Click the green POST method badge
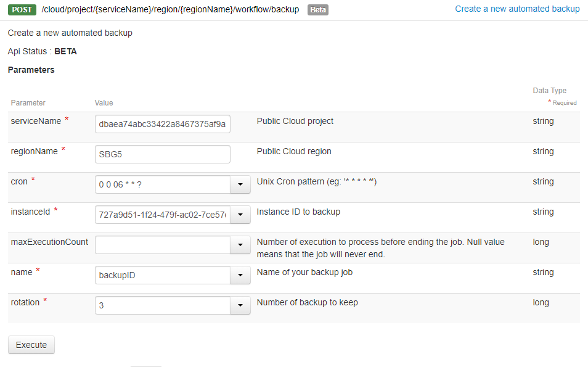This screenshot has height=367, width=588. [x=21, y=9]
